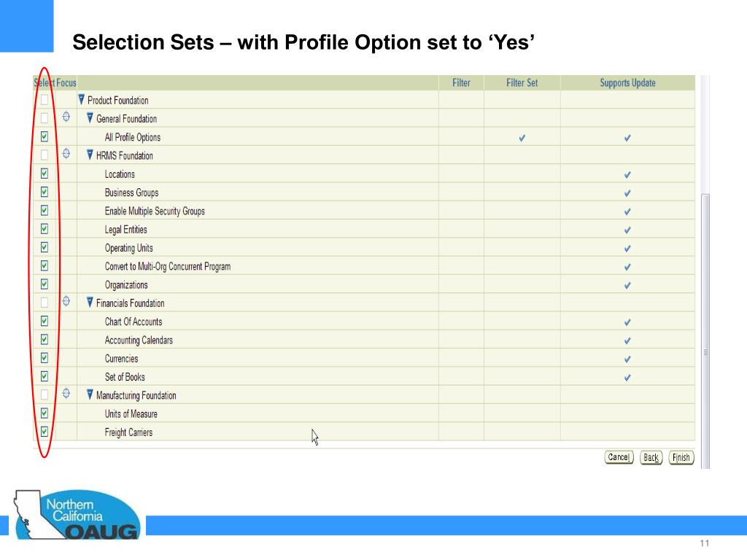Click the Finish button
The height and width of the screenshot is (560, 747).
[x=681, y=458]
